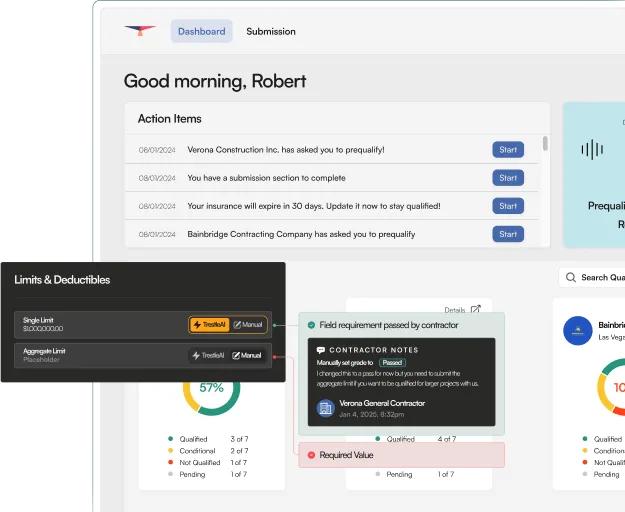Click the red error icon by Required Value
This screenshot has height=512, width=625.
click(x=311, y=455)
